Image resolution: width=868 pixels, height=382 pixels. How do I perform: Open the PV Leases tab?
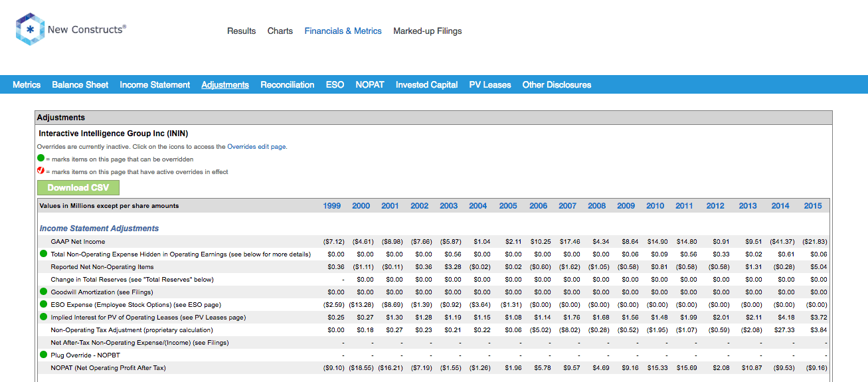[490, 84]
